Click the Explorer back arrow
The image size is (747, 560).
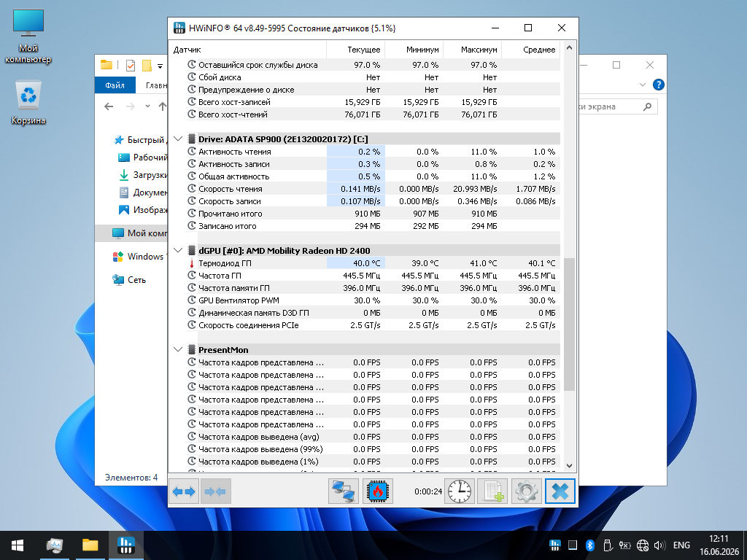(109, 106)
